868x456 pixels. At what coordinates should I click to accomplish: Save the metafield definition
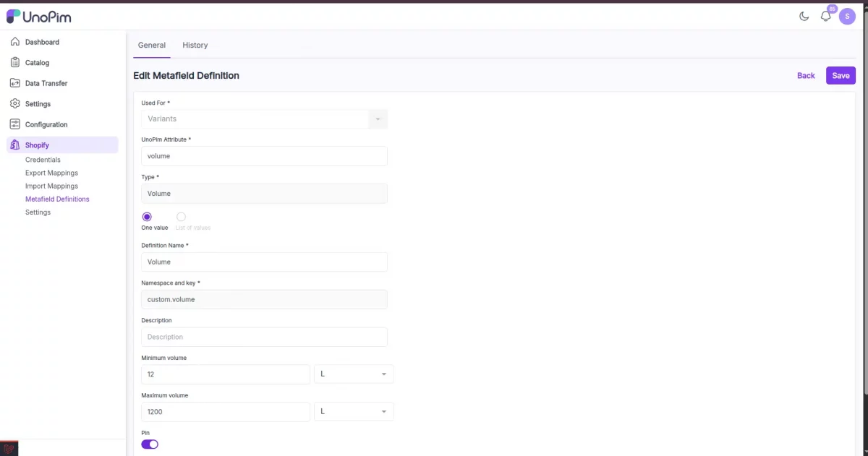840,75
